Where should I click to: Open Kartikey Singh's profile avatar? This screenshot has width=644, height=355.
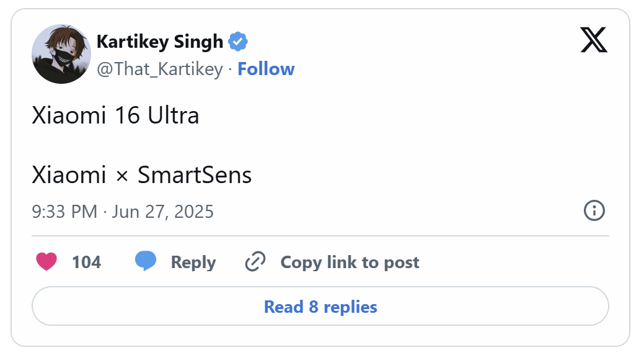[61, 54]
